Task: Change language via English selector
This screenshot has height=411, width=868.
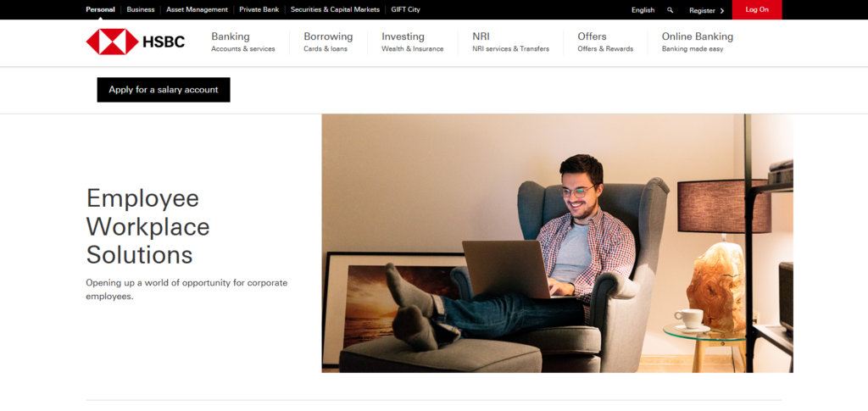Action: (643, 10)
